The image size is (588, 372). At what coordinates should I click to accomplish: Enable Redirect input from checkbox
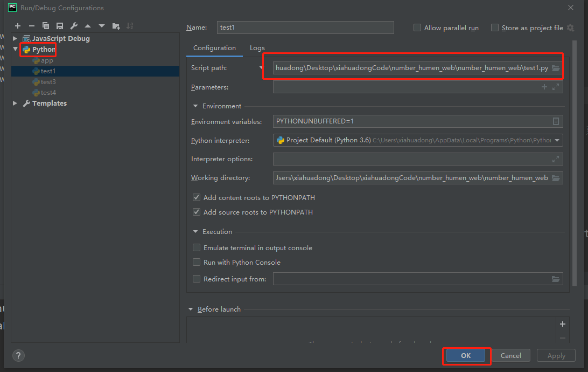pos(197,279)
